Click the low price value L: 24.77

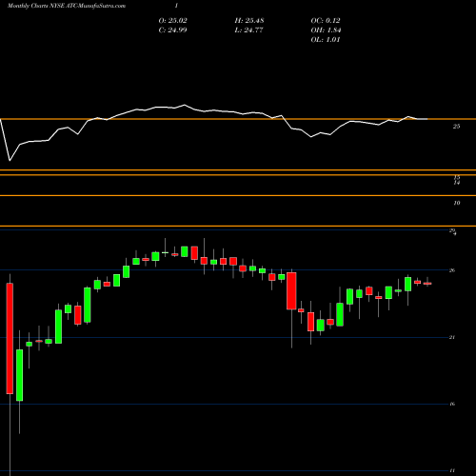(x=249, y=30)
